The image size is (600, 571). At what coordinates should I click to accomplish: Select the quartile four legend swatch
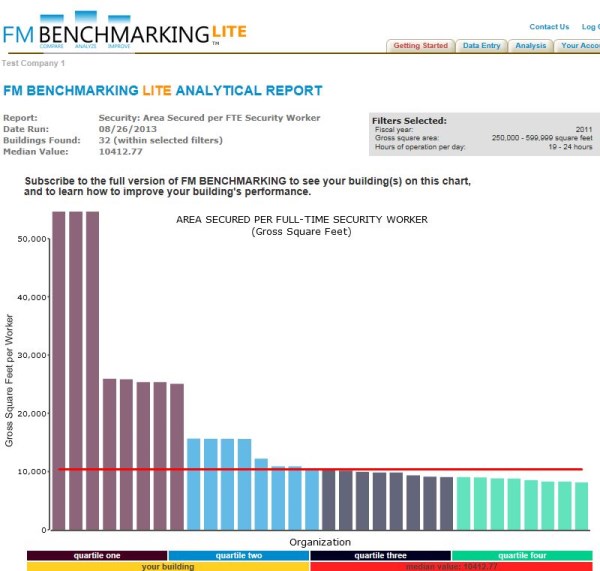point(522,555)
